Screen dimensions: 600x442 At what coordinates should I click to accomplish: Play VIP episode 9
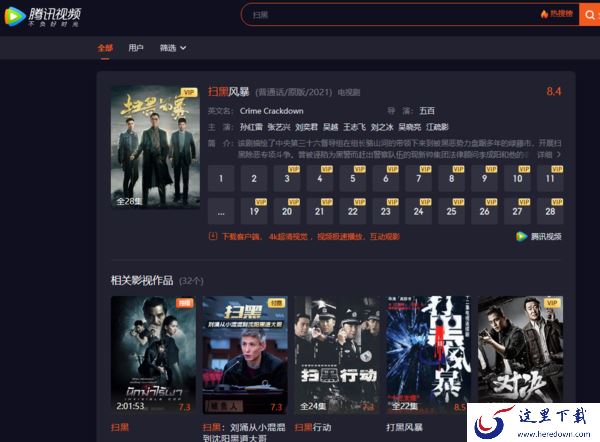484,178
